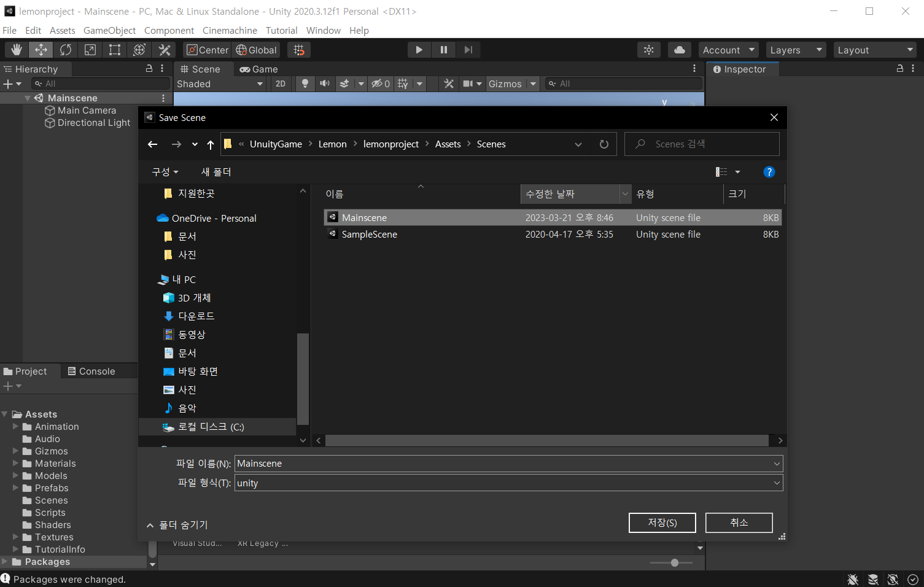Viewport: 924px width, 587px height.
Task: Open the GameObject menu
Action: point(109,30)
